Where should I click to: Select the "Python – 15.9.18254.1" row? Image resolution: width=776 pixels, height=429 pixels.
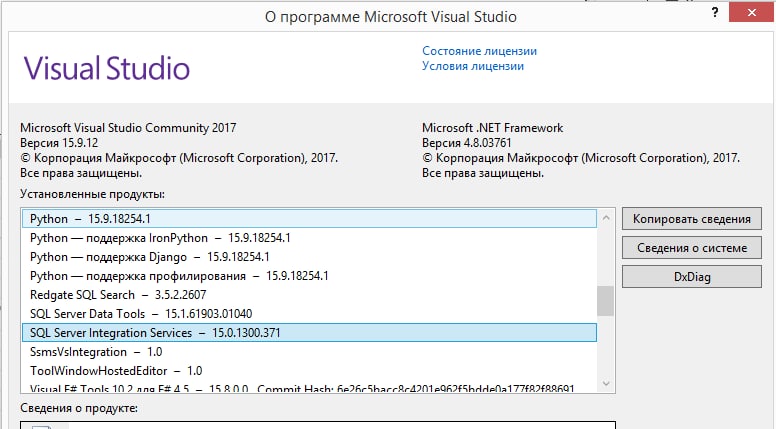(x=309, y=219)
